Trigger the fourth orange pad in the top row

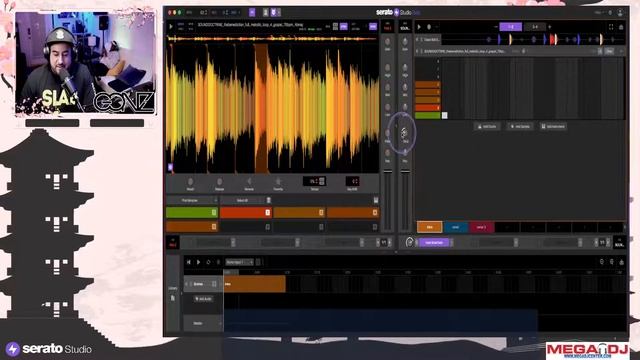tap(353, 212)
